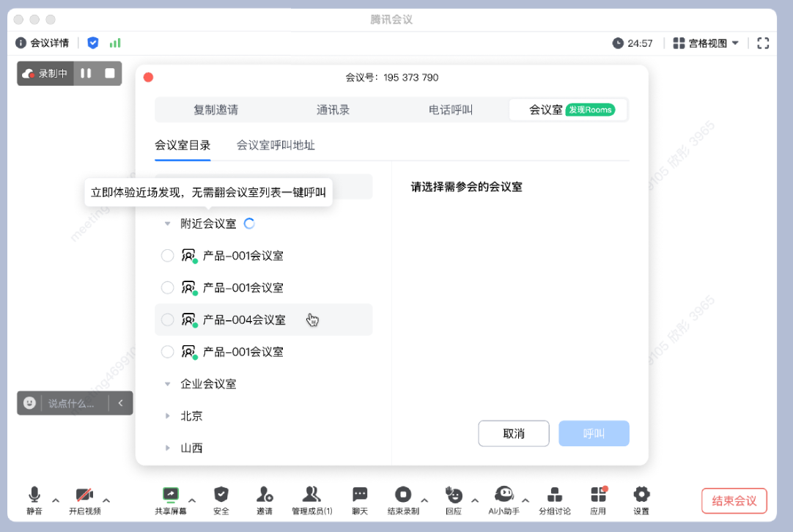
Task: Click the 邀请 invite icon
Action: coord(265,500)
